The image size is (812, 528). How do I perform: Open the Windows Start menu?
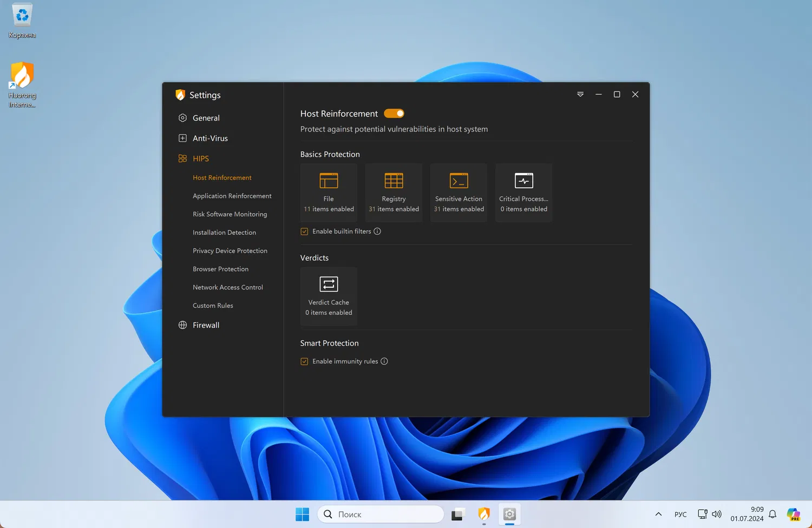coord(302,514)
